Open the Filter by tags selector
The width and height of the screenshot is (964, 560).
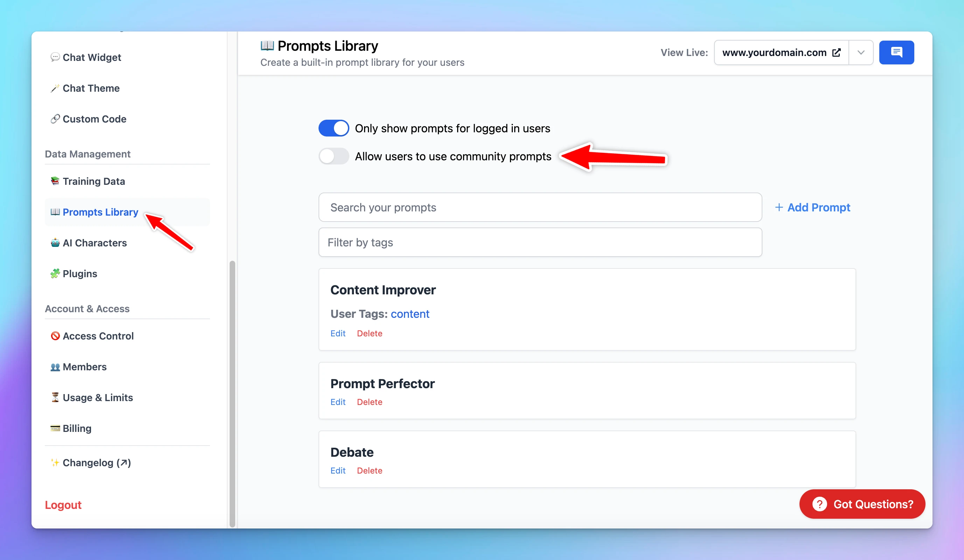click(540, 242)
